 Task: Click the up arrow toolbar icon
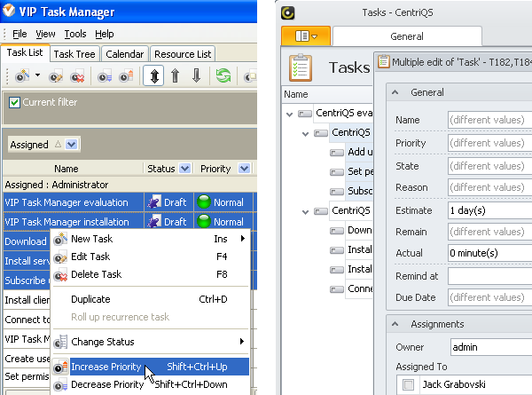[x=176, y=76]
